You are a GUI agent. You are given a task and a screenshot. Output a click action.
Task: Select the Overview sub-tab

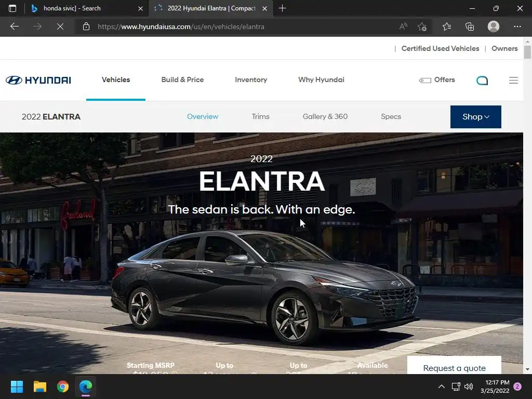[203, 116]
